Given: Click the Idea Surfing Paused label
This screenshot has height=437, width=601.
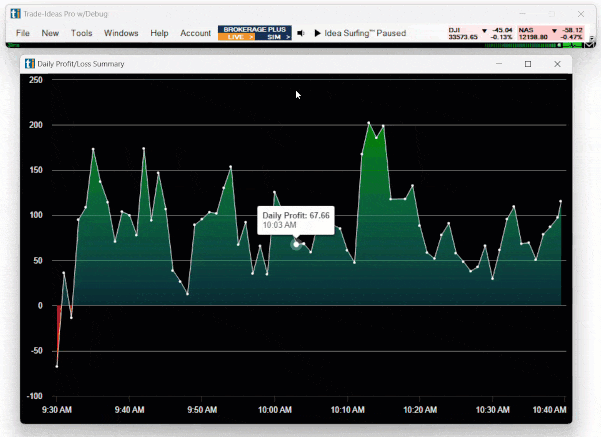Looking at the screenshot, I should pos(360,33).
